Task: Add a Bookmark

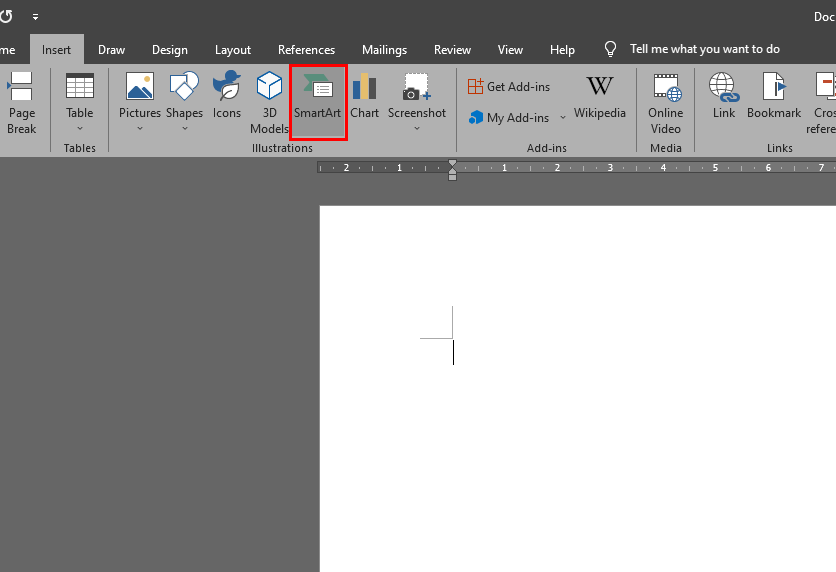Action: click(774, 96)
